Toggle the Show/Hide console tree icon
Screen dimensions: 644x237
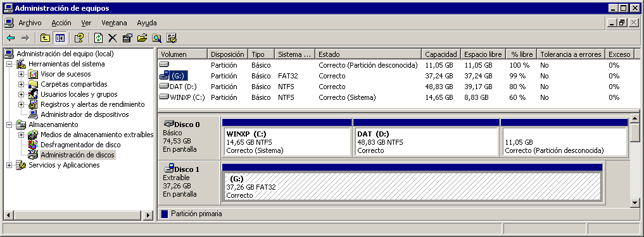tap(60, 38)
